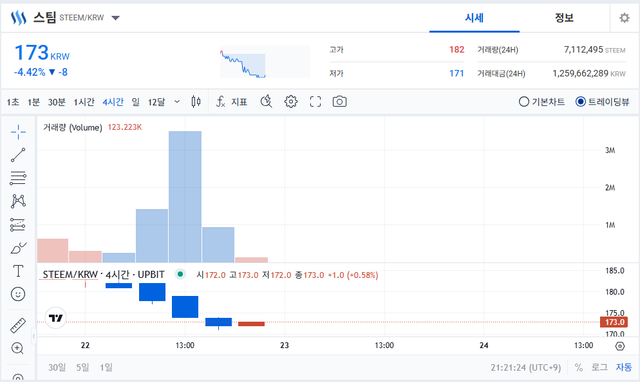Select the crosshair cursor tool
This screenshot has width=640, height=382.
[18, 132]
